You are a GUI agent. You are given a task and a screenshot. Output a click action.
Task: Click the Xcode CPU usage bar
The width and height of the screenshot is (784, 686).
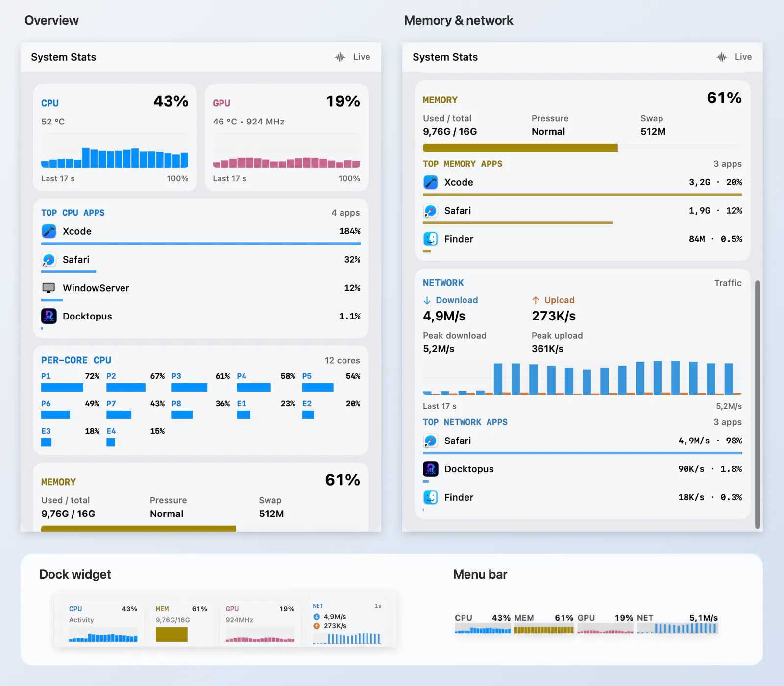pos(201,244)
